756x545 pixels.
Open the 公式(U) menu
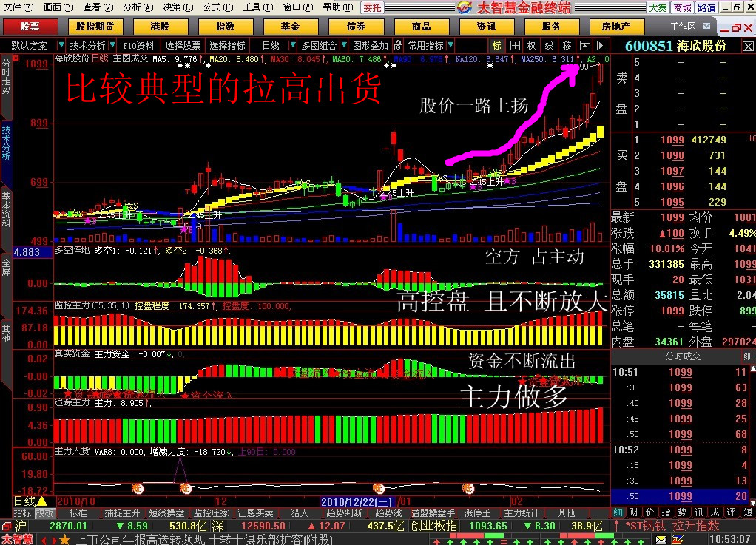point(218,7)
